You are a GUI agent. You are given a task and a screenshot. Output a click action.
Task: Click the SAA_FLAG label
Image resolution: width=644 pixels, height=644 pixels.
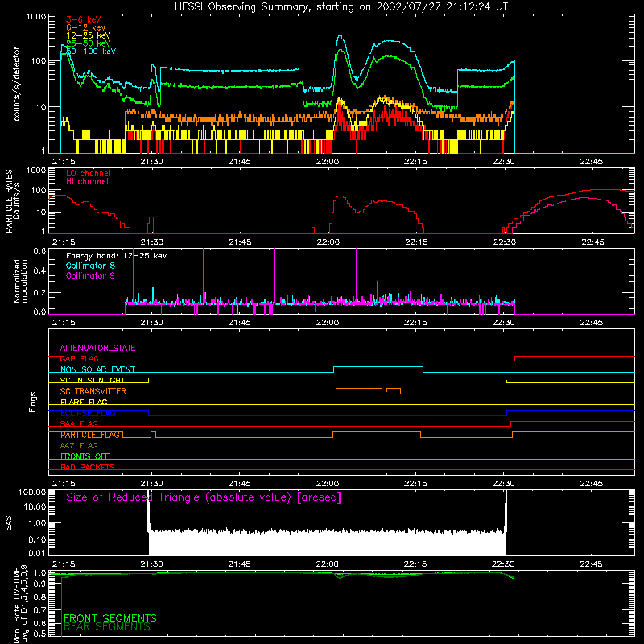tap(79, 423)
